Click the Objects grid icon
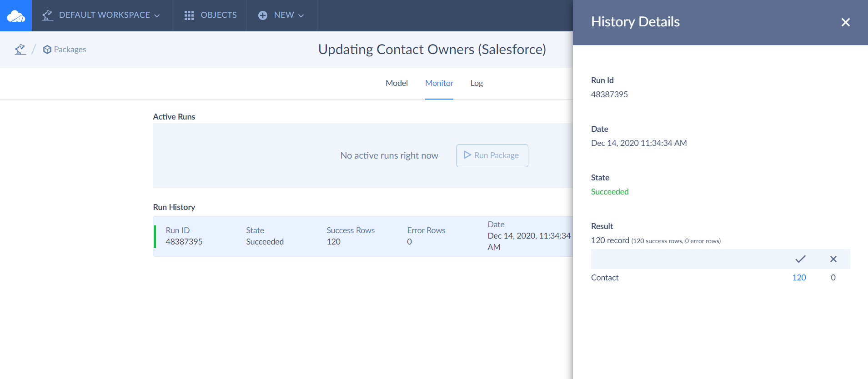868x379 pixels. pyautogui.click(x=189, y=15)
